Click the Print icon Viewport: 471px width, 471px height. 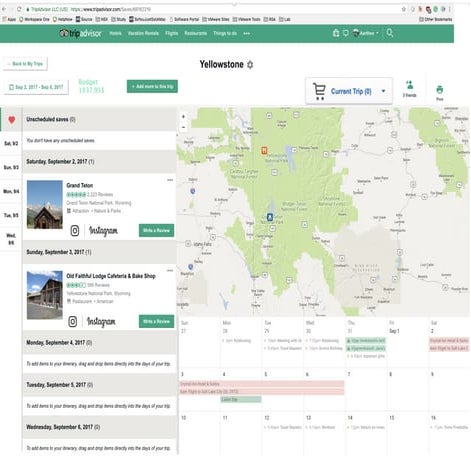pyautogui.click(x=440, y=92)
